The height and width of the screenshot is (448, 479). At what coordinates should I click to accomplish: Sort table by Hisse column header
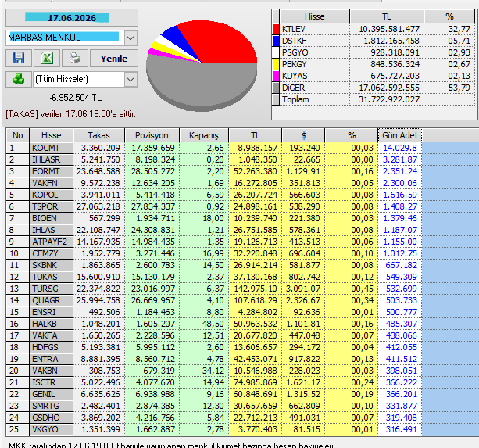click(x=52, y=135)
